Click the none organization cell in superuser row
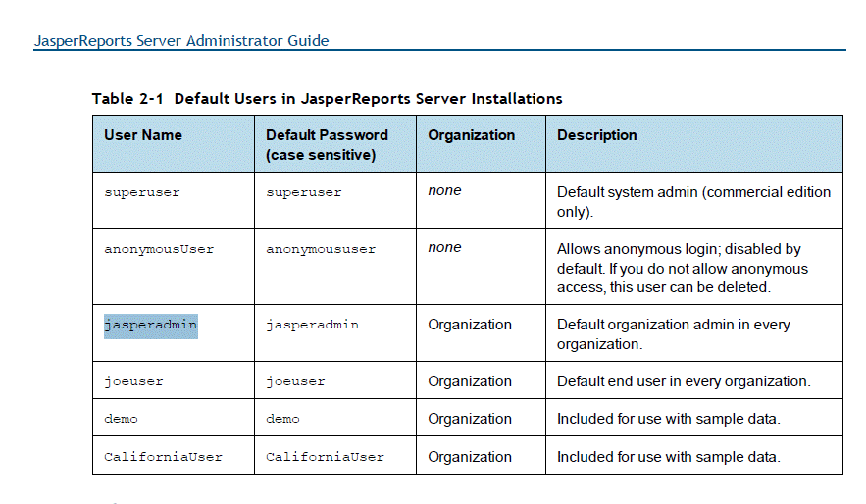 [x=444, y=191]
